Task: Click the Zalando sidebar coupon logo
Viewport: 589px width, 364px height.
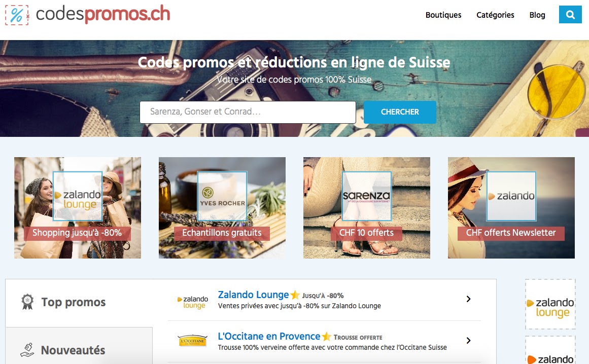Action: point(550,353)
